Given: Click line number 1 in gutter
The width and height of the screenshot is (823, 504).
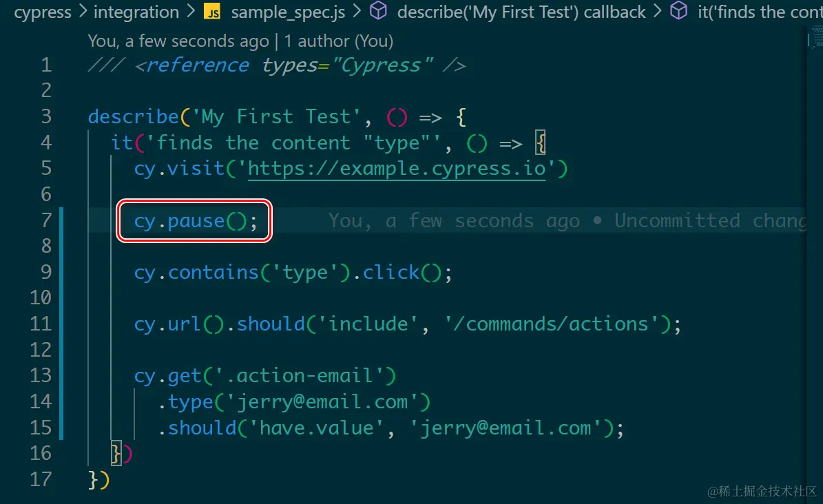Looking at the screenshot, I should click(x=46, y=65).
